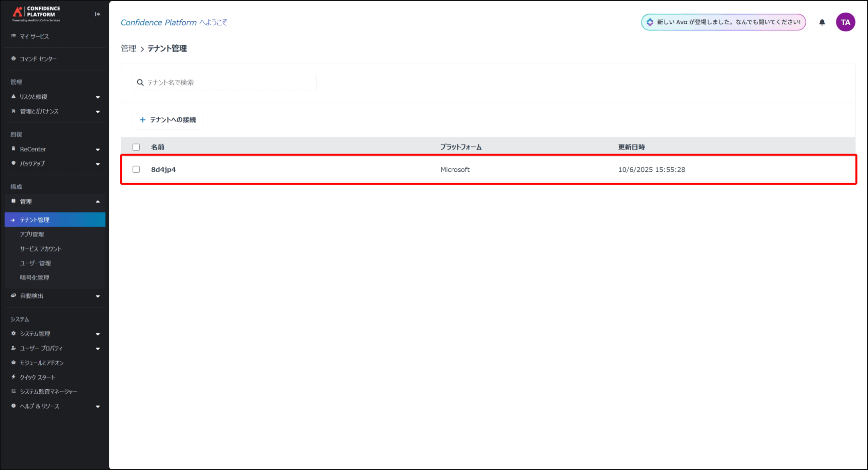Expand the 自動検出 dropdown arrow

[98, 296]
